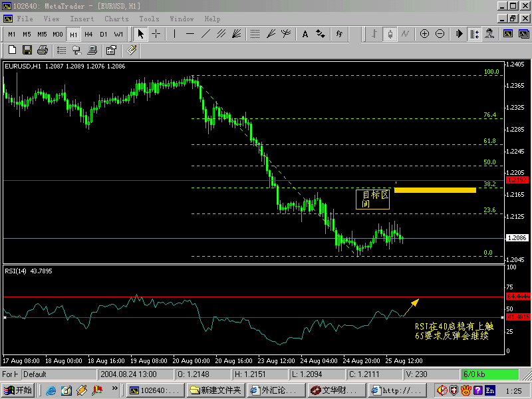Switch to D1 daily timeframe
Screen dimensions: 532x399
pos(104,35)
